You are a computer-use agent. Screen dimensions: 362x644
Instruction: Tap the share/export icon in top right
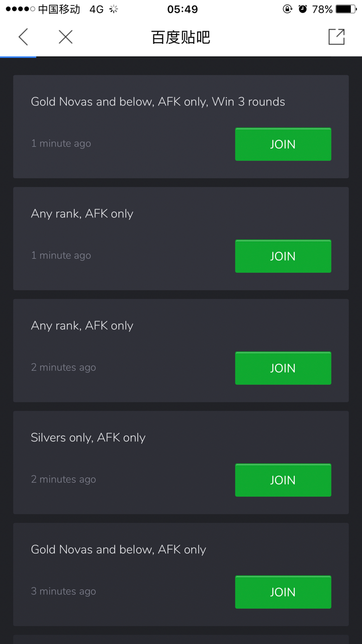point(336,37)
